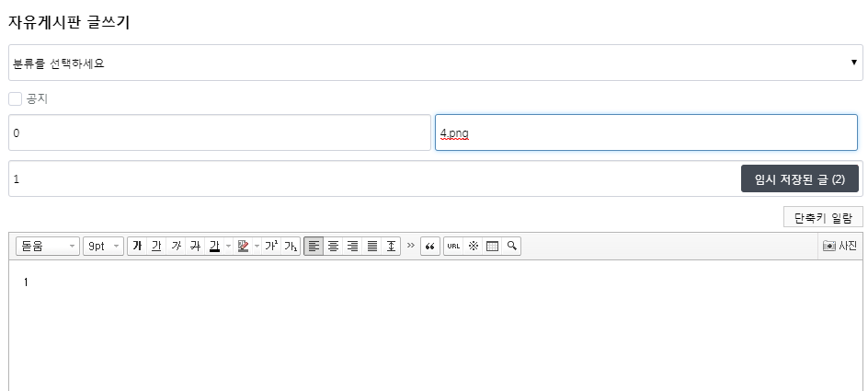Expand more toolbar options chevron

pyautogui.click(x=410, y=246)
